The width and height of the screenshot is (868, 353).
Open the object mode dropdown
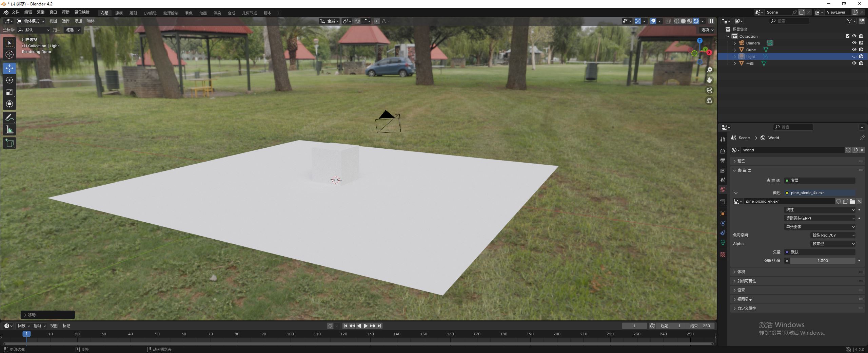click(31, 21)
